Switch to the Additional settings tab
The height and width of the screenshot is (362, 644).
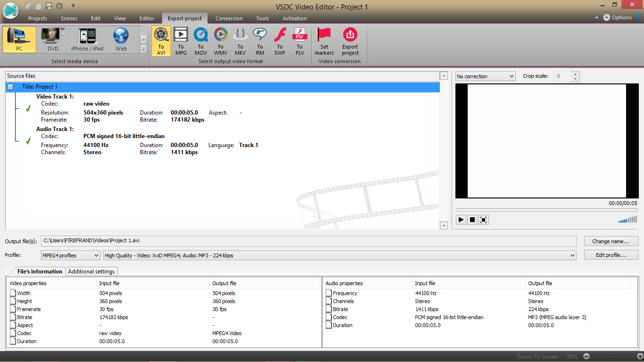coord(91,271)
